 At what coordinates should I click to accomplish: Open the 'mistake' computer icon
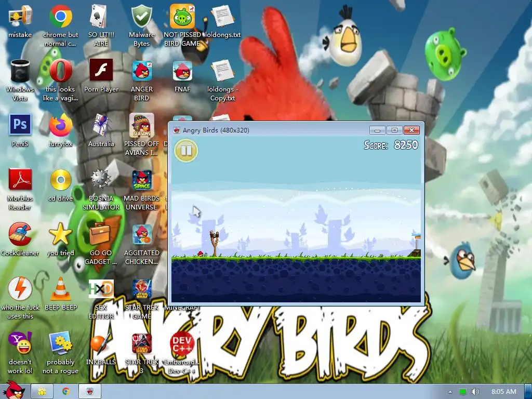point(20,16)
